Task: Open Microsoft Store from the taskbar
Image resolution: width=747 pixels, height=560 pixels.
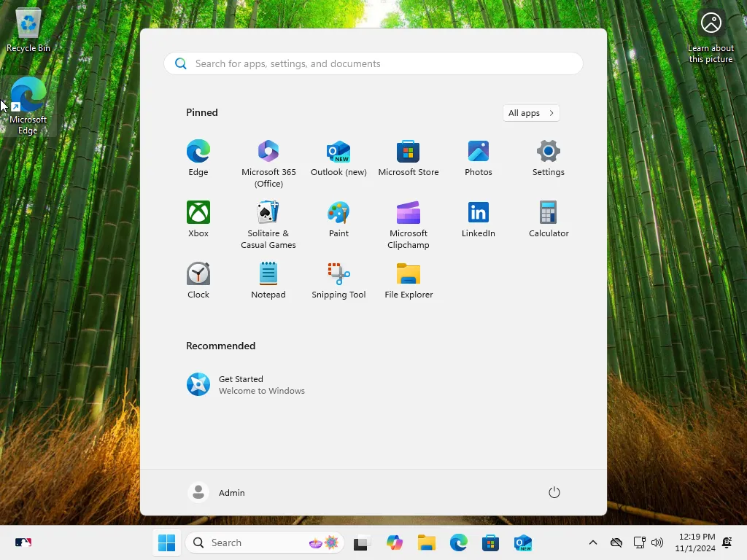Action: pos(490,542)
